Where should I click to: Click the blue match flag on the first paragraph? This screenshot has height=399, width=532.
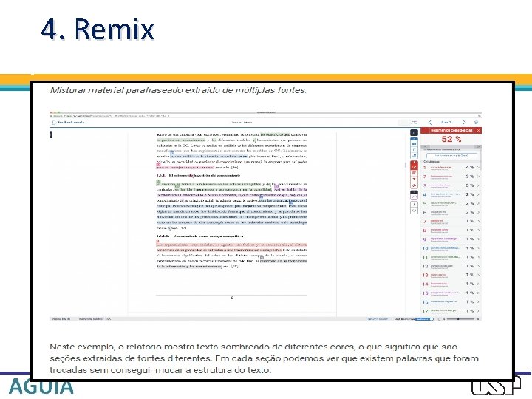coord(172,153)
